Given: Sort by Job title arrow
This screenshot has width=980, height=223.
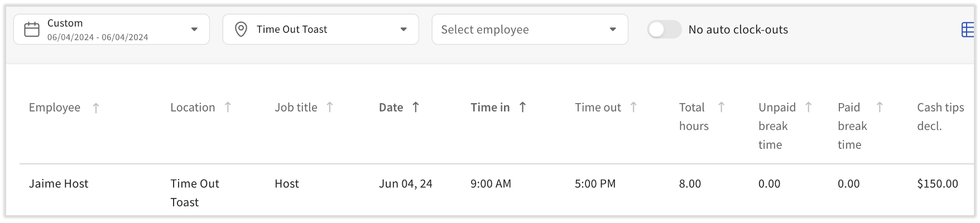Looking at the screenshot, I should point(330,107).
